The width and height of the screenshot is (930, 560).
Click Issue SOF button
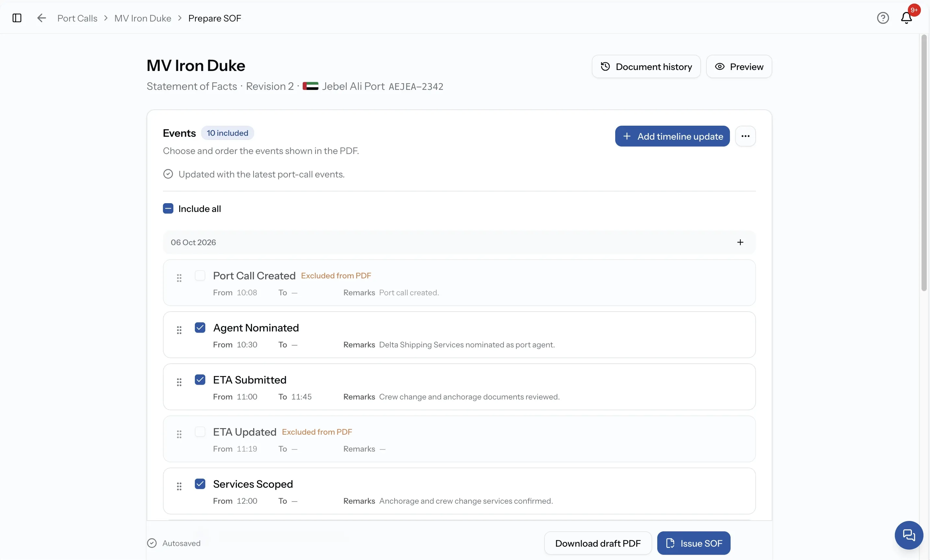(694, 543)
